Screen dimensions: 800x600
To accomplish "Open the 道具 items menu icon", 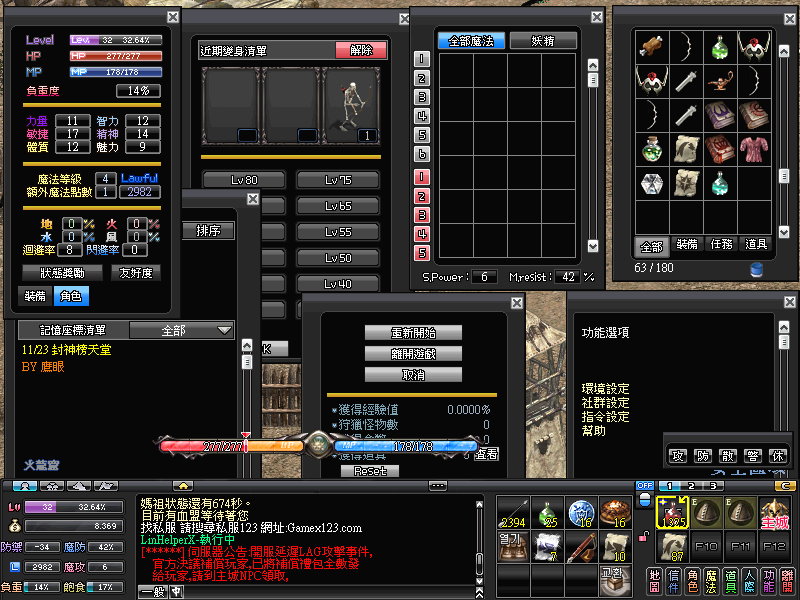I will click(731, 582).
